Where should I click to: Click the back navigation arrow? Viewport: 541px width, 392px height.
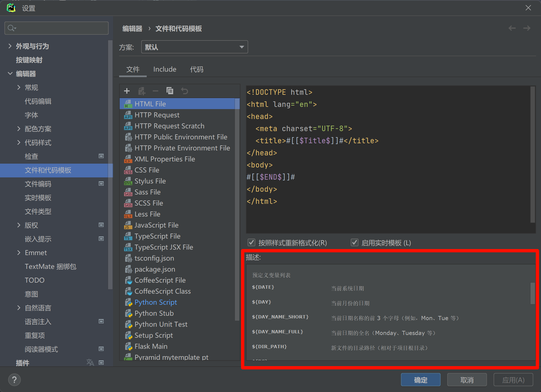click(x=512, y=28)
